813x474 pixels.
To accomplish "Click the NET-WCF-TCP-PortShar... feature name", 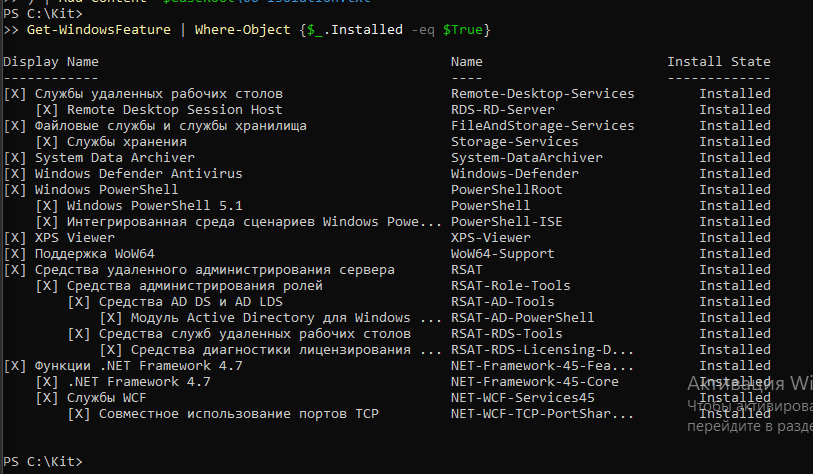I will pos(542,414).
